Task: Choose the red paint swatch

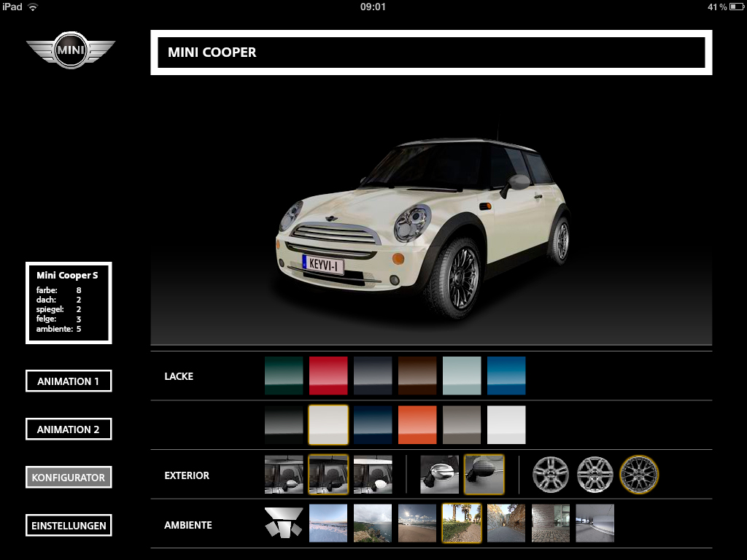Action: pos(328,376)
